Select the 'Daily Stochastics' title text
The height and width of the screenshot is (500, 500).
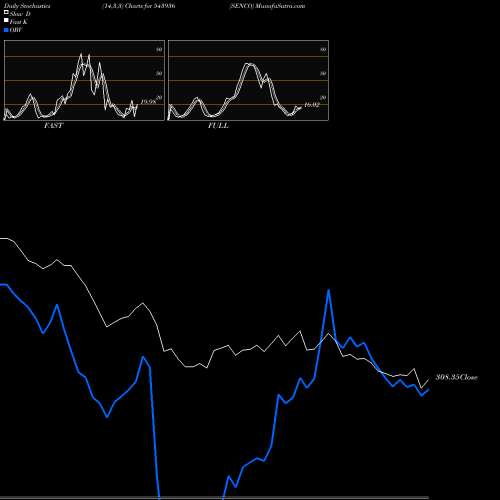pyautogui.click(x=27, y=6)
